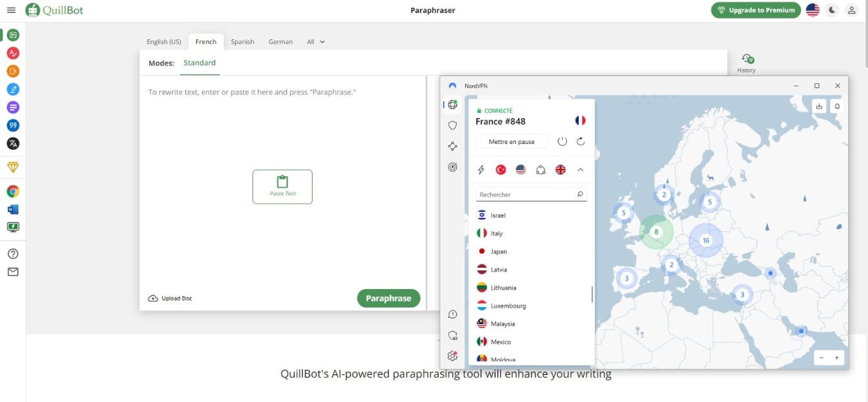The width and height of the screenshot is (868, 402).
Task: Connect to United Kingdom flag shortcut in NordVPN
Action: [x=561, y=170]
